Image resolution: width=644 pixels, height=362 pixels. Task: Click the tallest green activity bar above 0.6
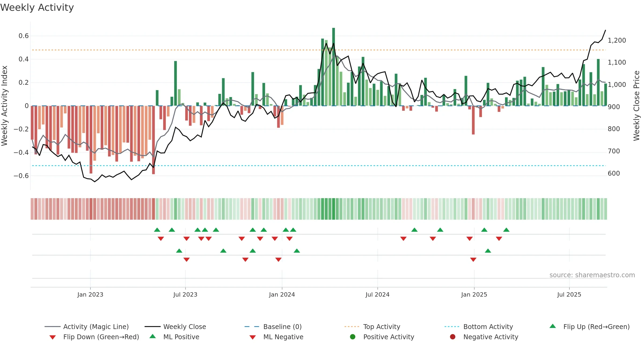click(334, 67)
